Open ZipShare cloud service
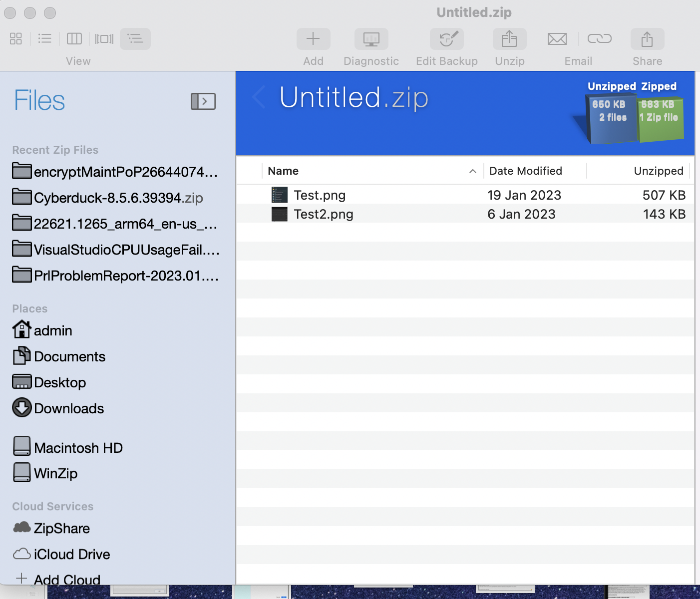700x599 pixels. [x=51, y=528]
